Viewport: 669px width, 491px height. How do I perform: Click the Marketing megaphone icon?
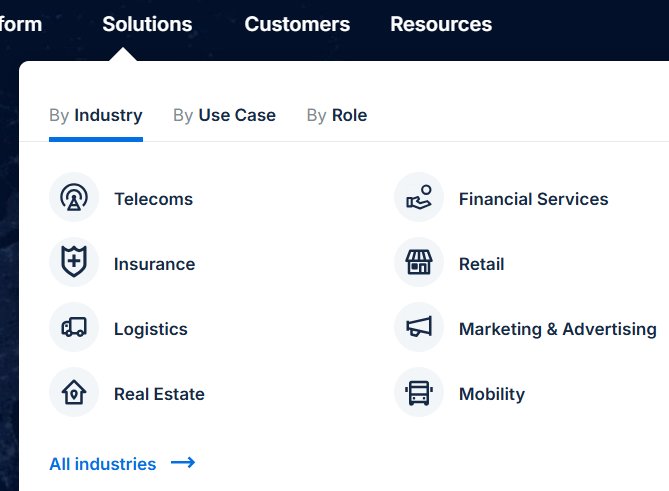[418, 328]
